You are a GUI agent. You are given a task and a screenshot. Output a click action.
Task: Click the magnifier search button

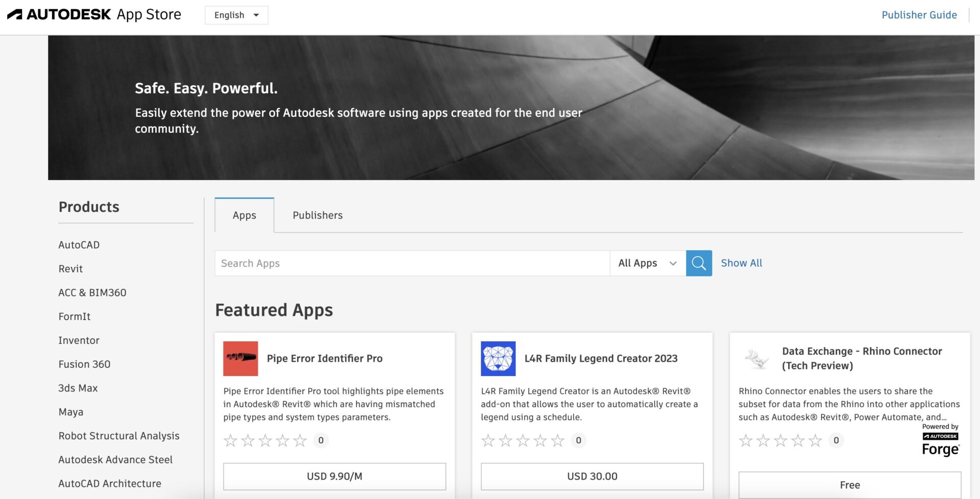699,263
